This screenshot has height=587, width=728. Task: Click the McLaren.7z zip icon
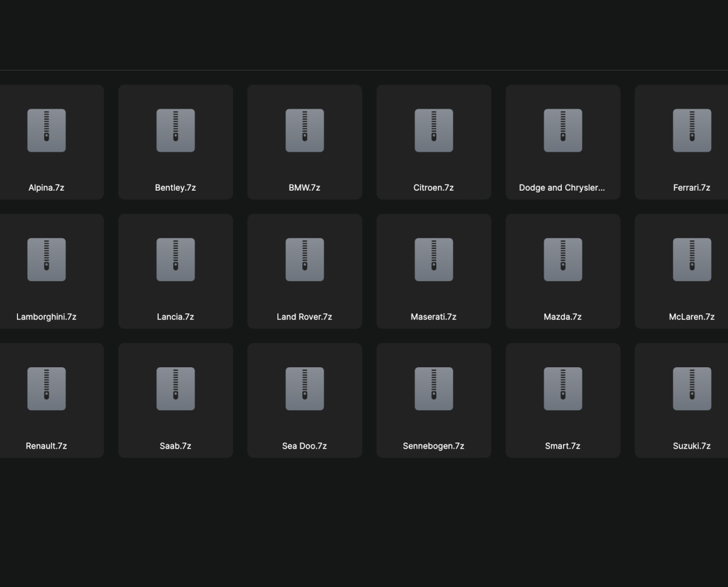[x=692, y=259]
